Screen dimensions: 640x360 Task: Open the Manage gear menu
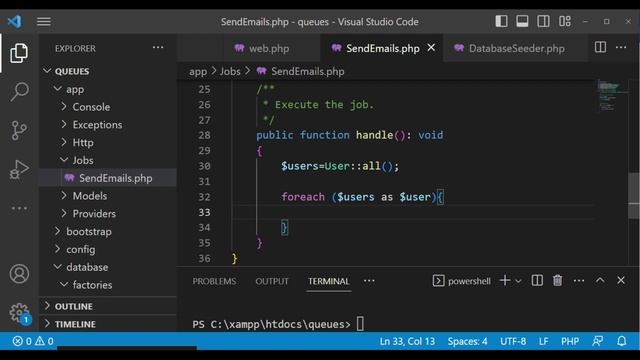coord(19,313)
